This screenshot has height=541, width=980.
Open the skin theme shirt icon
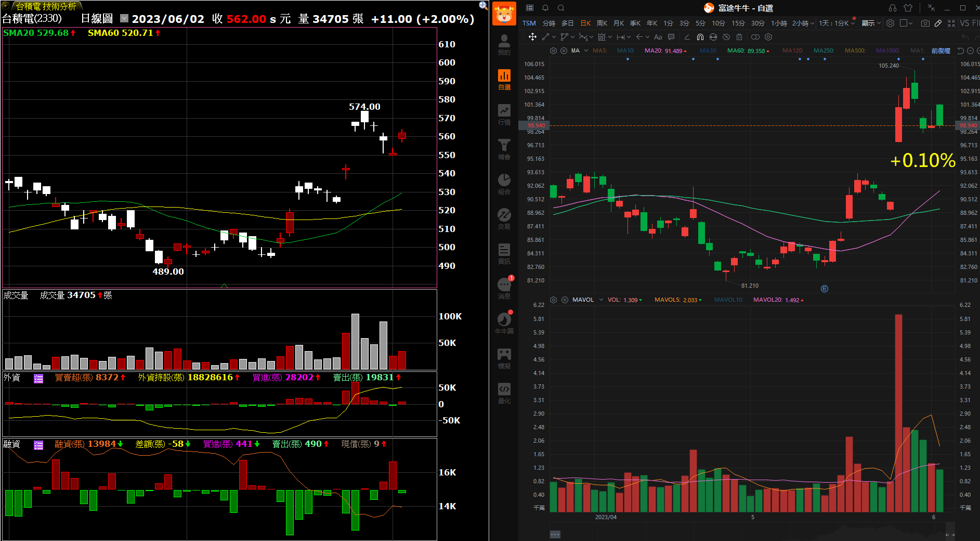pyautogui.click(x=908, y=8)
